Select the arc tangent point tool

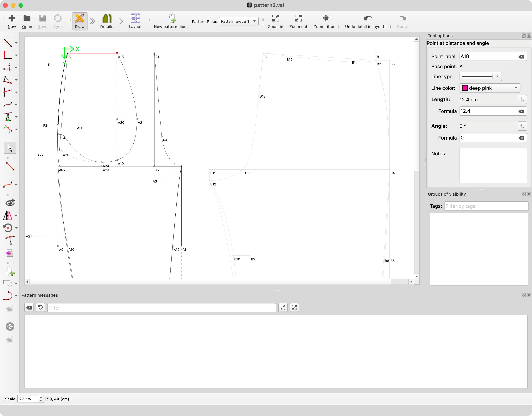(8, 129)
